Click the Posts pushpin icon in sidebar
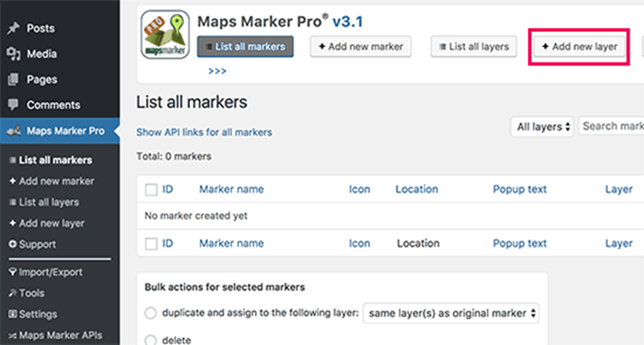The width and height of the screenshot is (644, 345). [13, 29]
